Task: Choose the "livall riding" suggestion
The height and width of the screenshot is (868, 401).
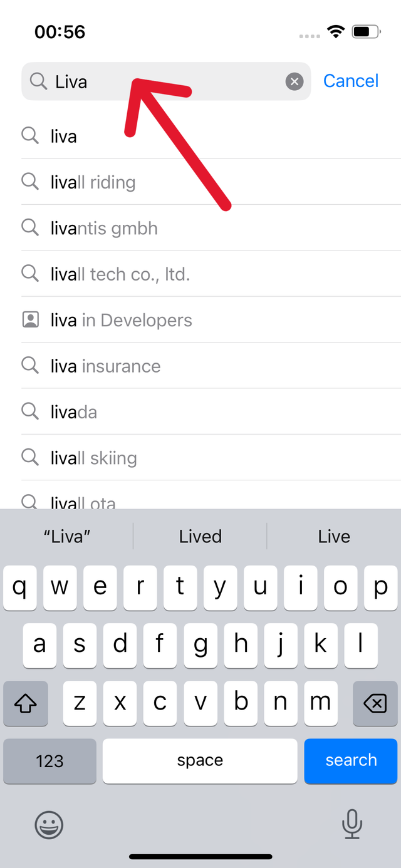Action: pos(93,182)
